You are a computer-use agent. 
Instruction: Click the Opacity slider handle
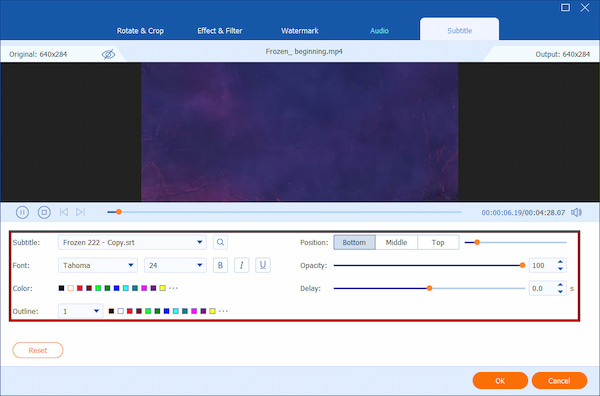point(522,265)
